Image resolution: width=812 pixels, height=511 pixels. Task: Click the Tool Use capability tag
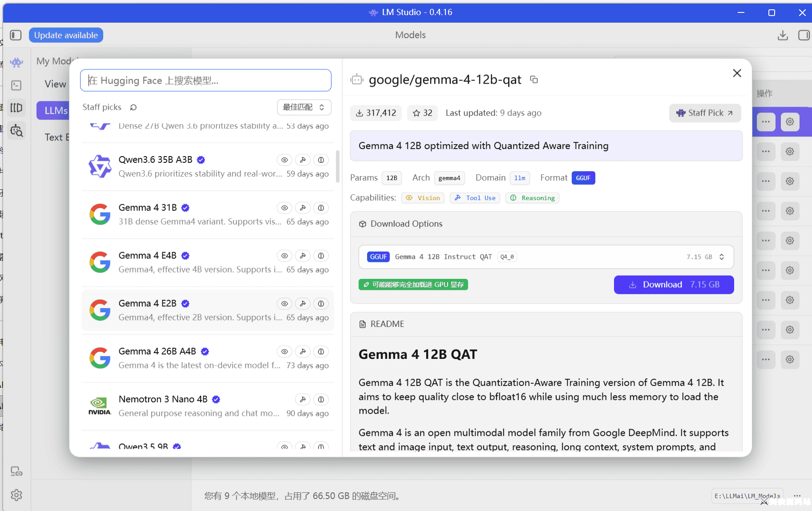click(475, 198)
